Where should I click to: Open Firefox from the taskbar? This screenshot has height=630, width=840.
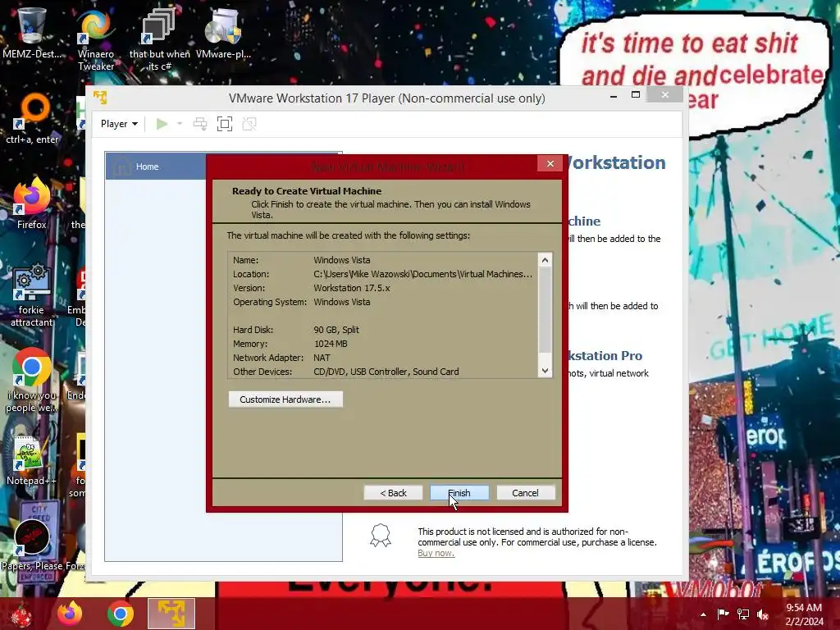pyautogui.click(x=70, y=614)
